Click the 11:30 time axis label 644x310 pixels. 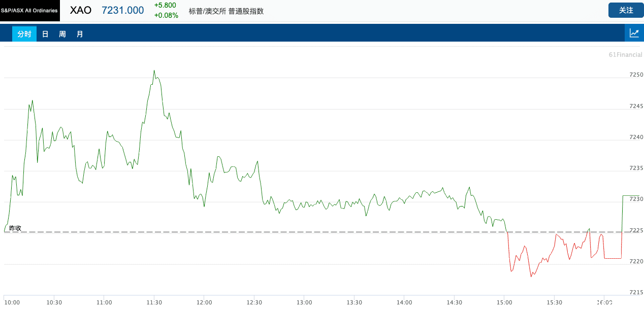coord(154,302)
